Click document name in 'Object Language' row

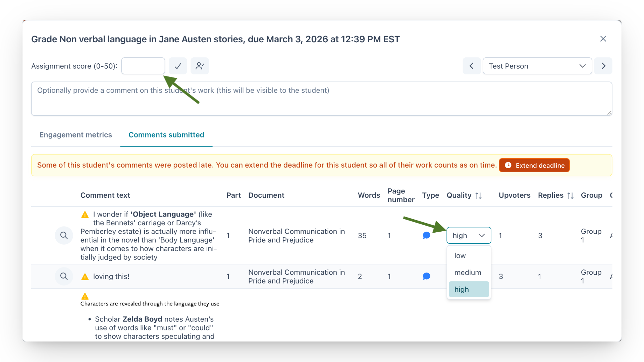click(x=297, y=236)
